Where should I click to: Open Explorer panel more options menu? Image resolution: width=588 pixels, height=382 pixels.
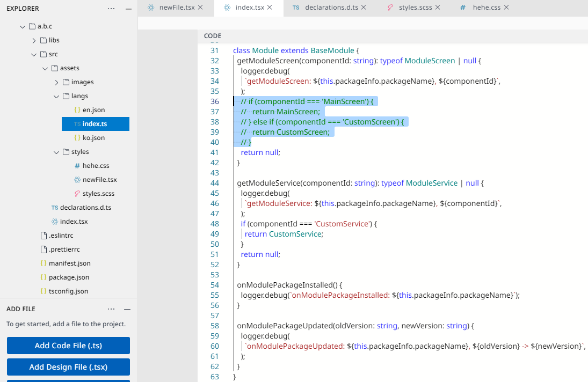coord(111,8)
